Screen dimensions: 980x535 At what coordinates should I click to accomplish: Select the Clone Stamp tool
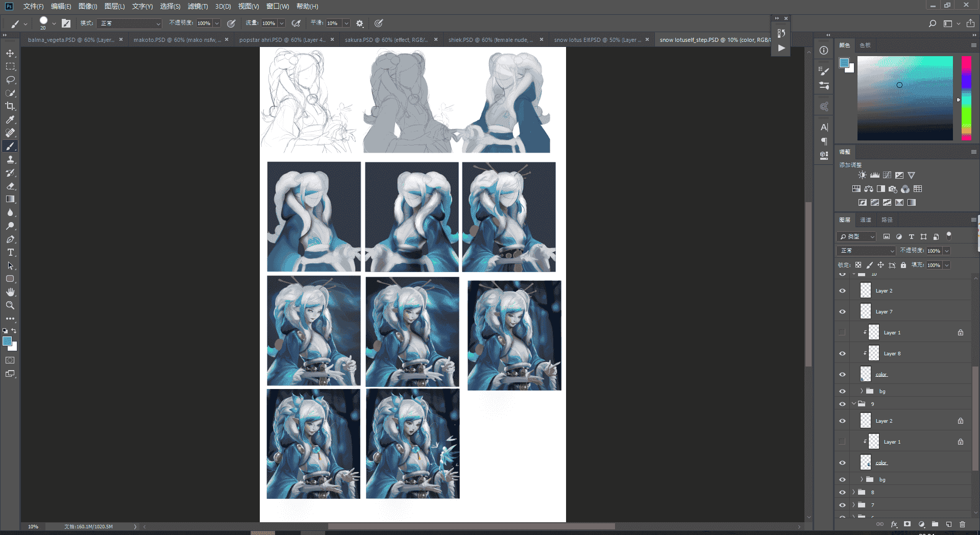click(10, 159)
